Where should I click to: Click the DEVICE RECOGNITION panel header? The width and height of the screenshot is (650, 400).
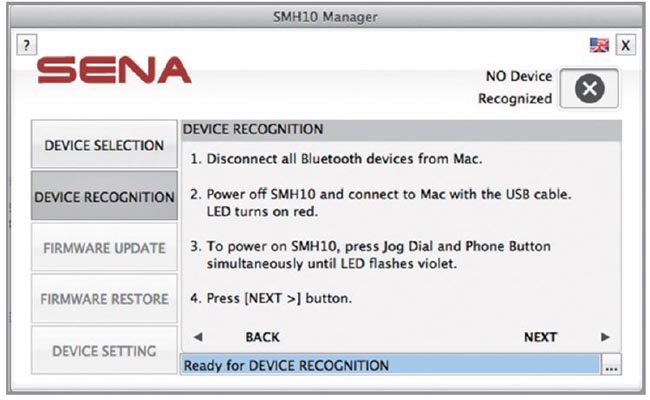point(401,129)
